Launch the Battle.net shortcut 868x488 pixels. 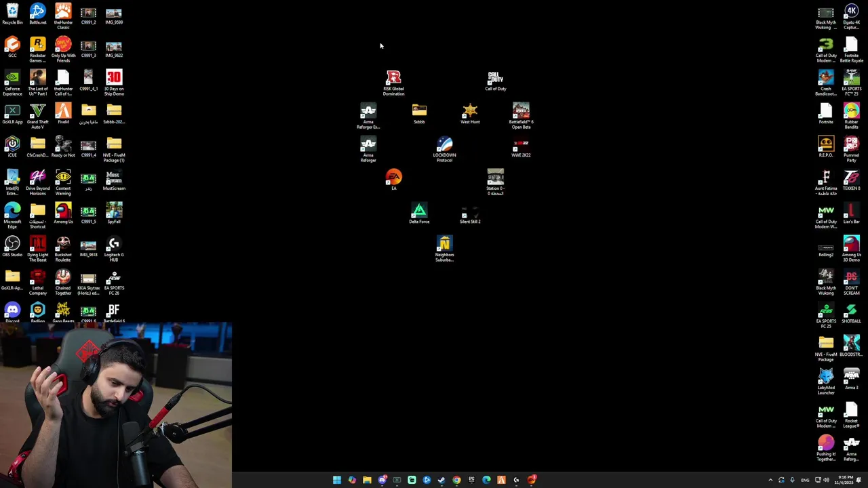pyautogui.click(x=38, y=14)
